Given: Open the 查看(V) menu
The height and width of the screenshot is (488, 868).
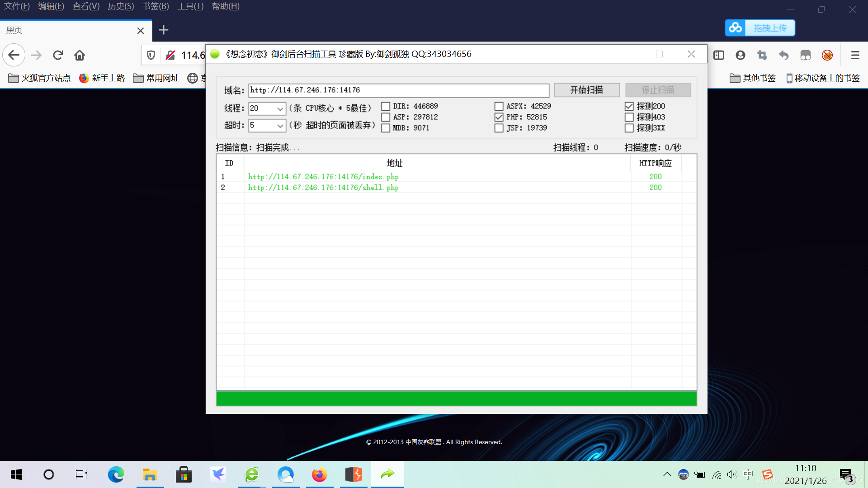Looking at the screenshot, I should click(x=86, y=6).
